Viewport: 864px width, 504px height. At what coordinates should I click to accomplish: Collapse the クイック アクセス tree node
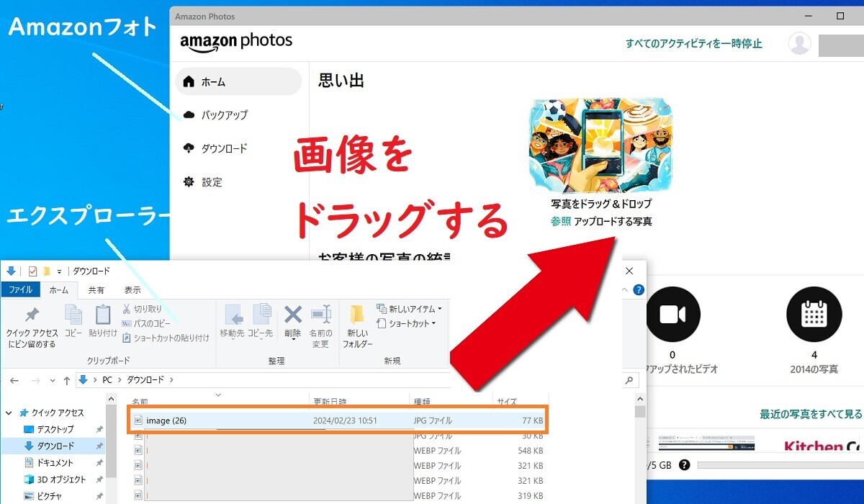9,413
